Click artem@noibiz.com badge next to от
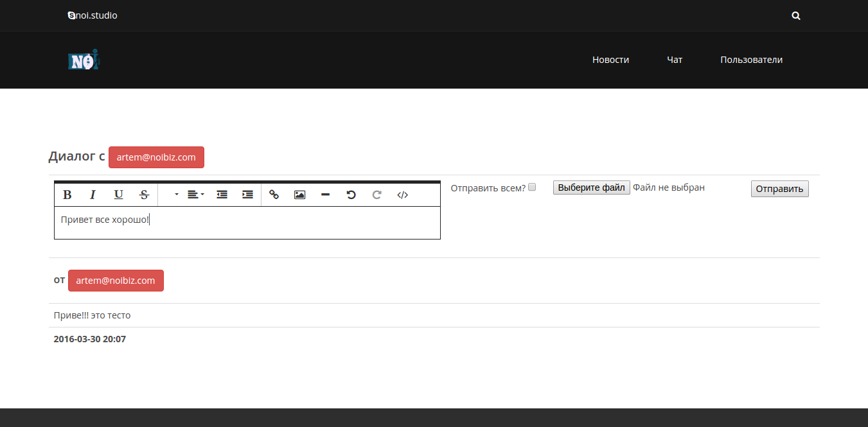 point(116,281)
